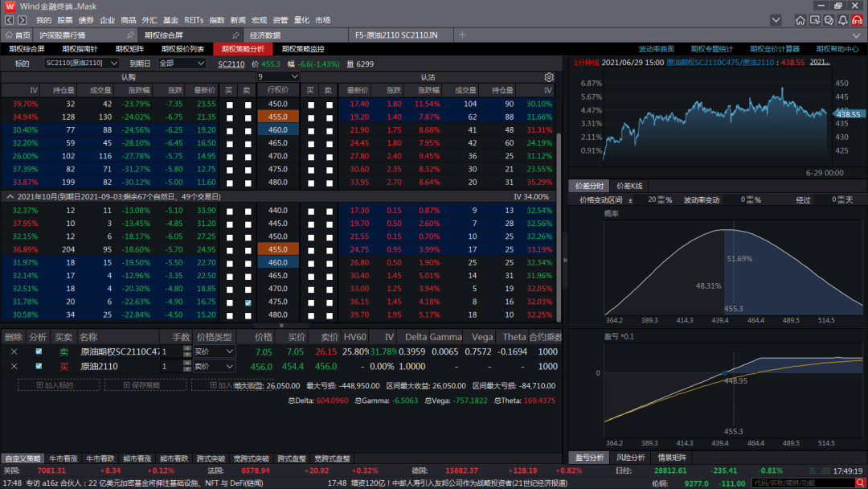Choose the 跨式突破 strategy preset
The image size is (868, 489).
211,458
